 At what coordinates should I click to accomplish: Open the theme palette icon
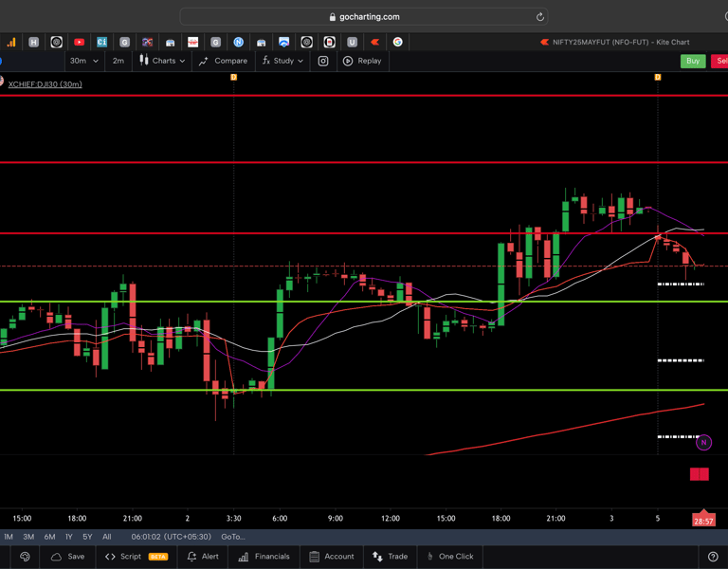(x=25, y=557)
